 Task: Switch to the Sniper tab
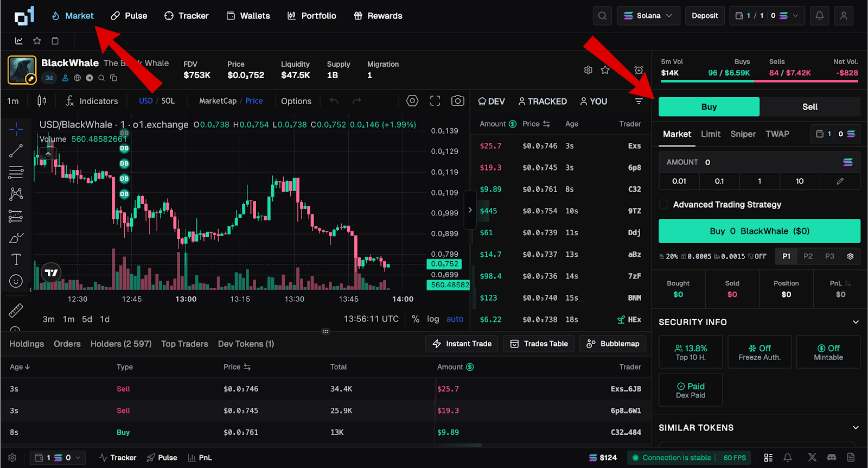pos(743,134)
